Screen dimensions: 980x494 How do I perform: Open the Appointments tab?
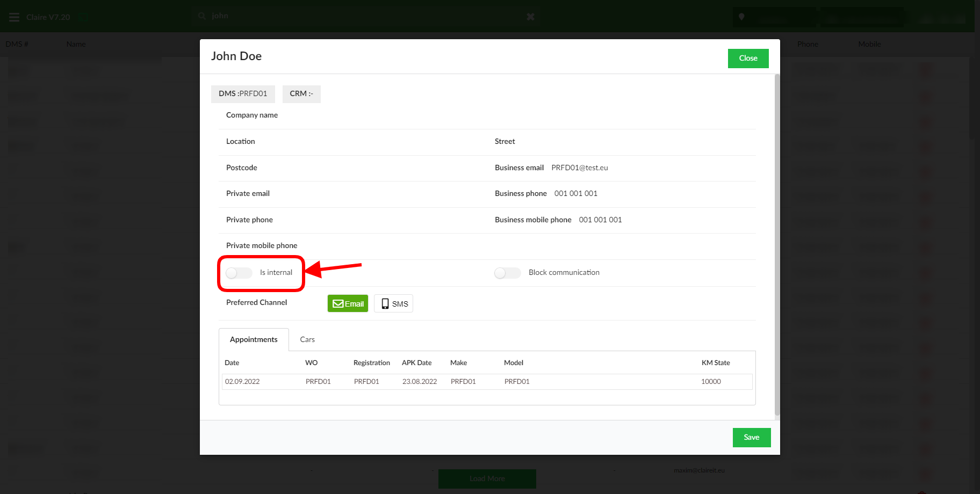pos(254,339)
